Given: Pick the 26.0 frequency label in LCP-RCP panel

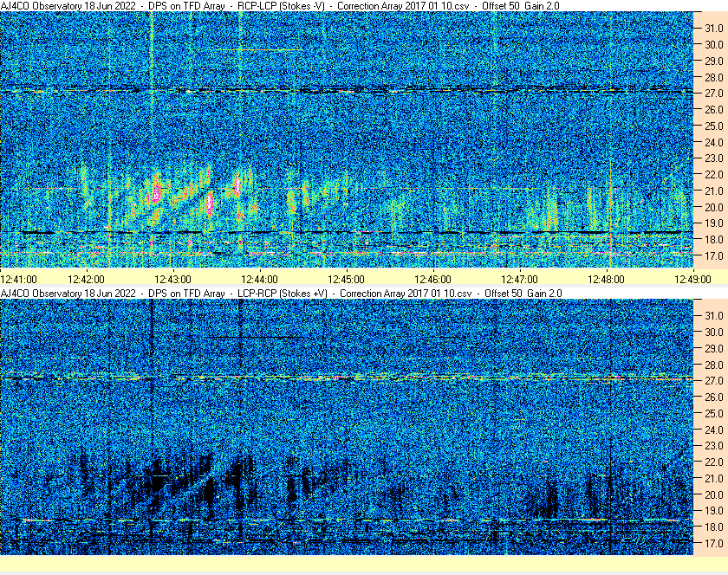Looking at the screenshot, I should tap(714, 397).
